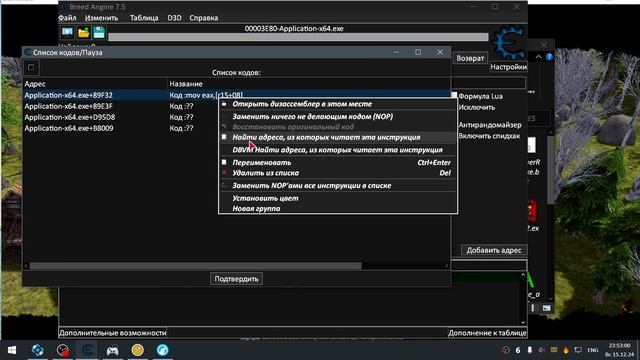
Task: Click the down arrow of lower list scrollbar
Action: [523, 322]
